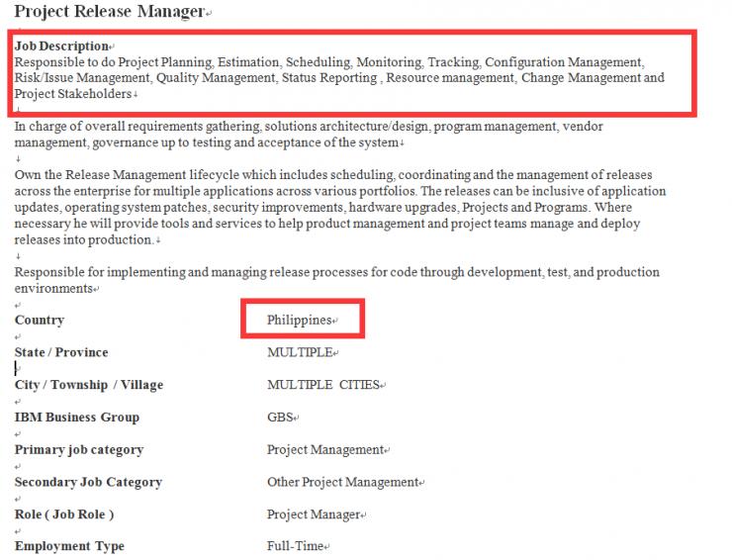732x560 pixels.
Task: Click the MULTIPLE CITIES value
Action: pos(322,385)
